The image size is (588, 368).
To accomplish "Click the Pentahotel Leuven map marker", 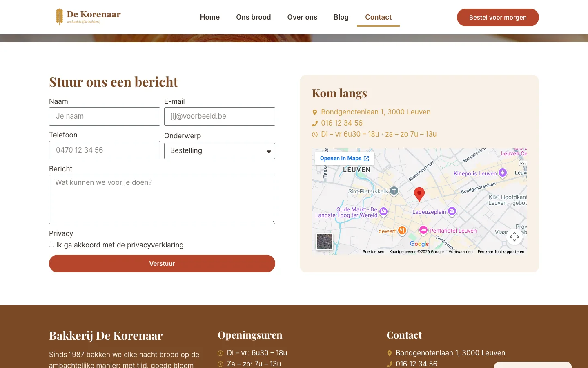I will 423,231.
